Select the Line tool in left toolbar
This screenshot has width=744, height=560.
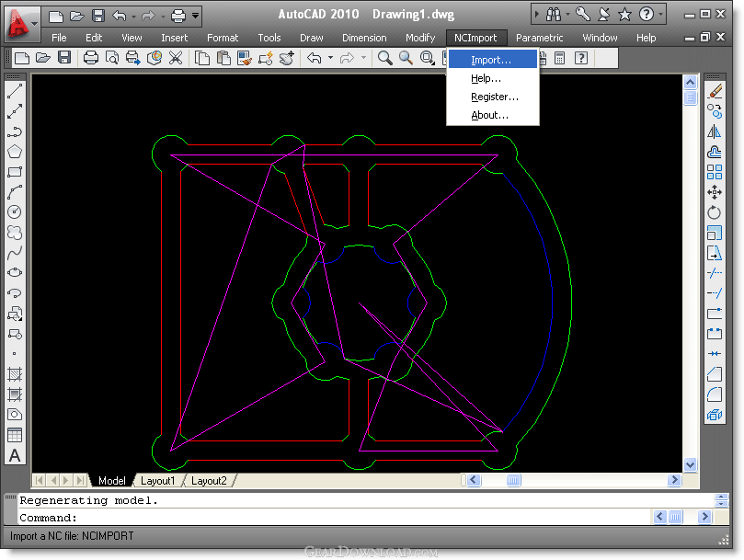pyautogui.click(x=14, y=91)
